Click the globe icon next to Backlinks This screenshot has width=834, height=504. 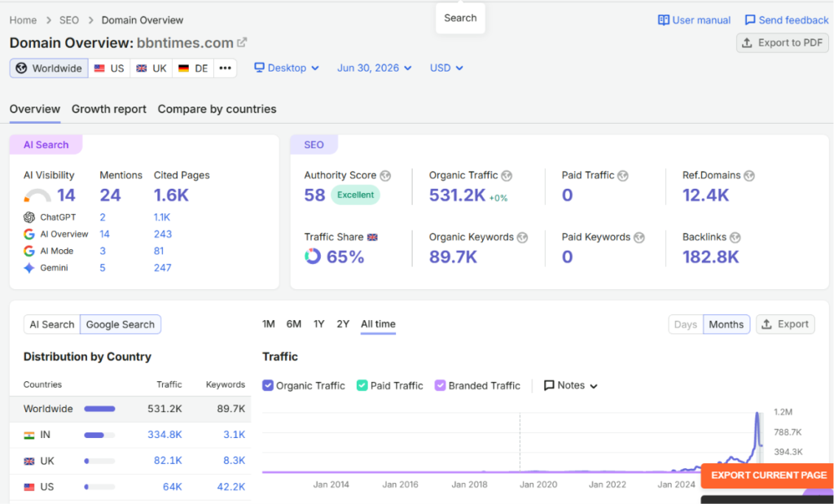[735, 237]
